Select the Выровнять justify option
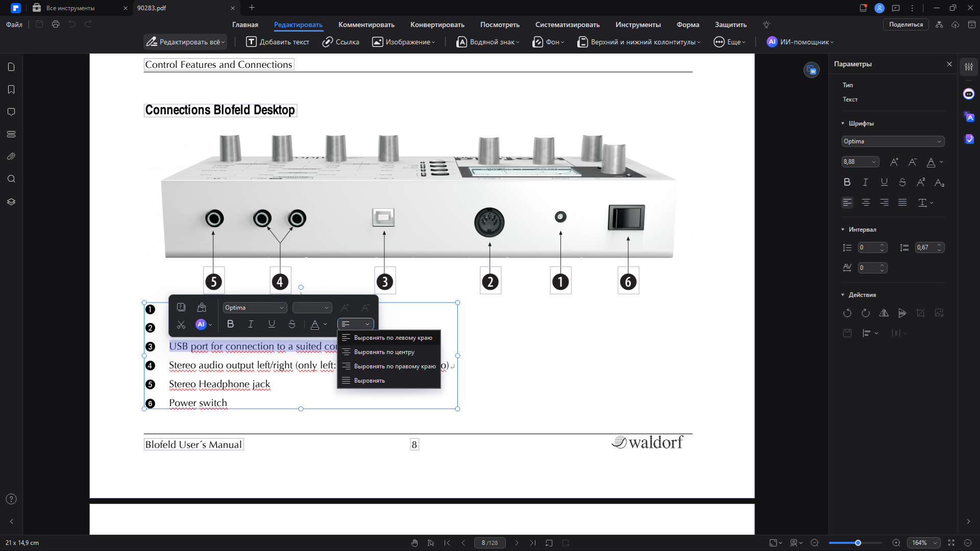The image size is (980, 551). tap(389, 381)
